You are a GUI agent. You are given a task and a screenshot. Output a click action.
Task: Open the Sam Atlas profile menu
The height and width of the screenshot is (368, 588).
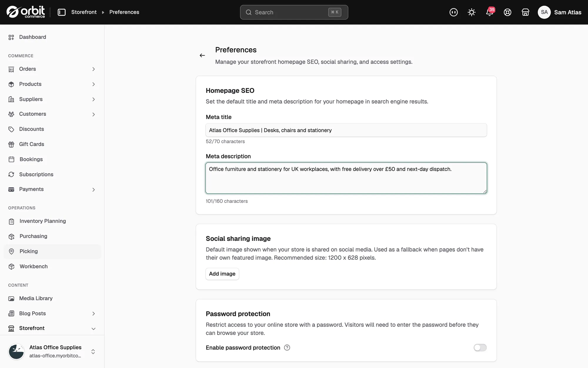click(559, 12)
